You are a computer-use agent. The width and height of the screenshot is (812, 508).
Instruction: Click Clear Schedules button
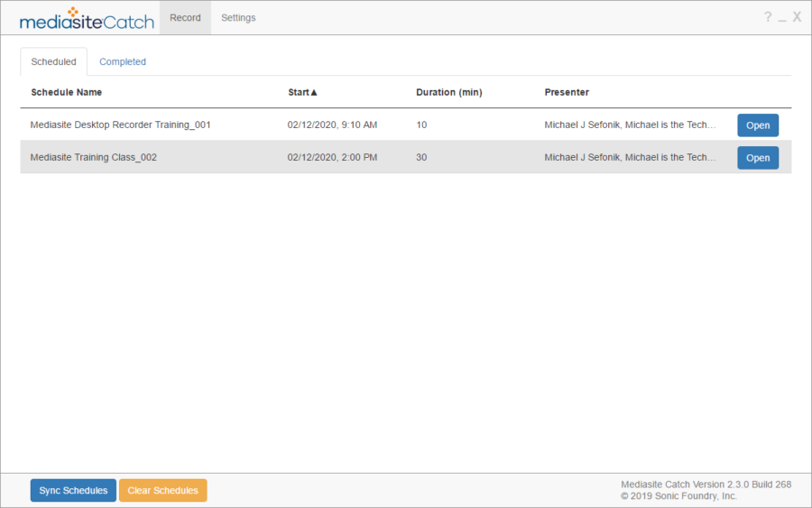point(162,490)
